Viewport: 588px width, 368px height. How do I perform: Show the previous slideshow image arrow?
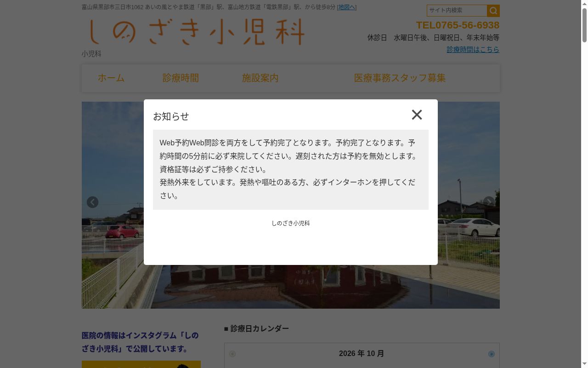coord(92,202)
